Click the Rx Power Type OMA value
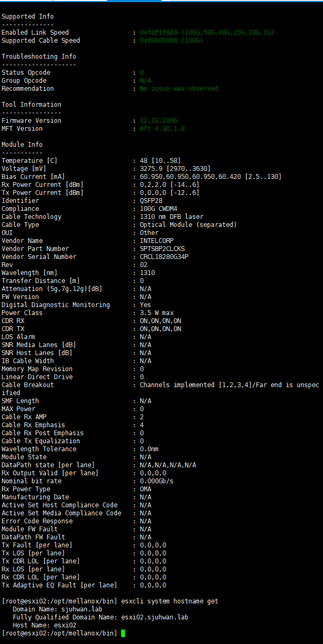This screenshot has height=644, width=323. (146, 489)
